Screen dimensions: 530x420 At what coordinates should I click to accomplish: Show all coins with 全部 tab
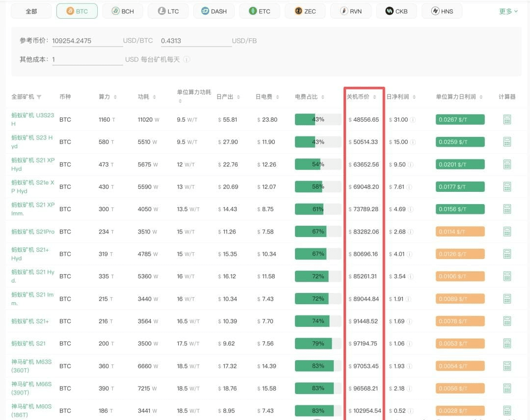(31, 11)
